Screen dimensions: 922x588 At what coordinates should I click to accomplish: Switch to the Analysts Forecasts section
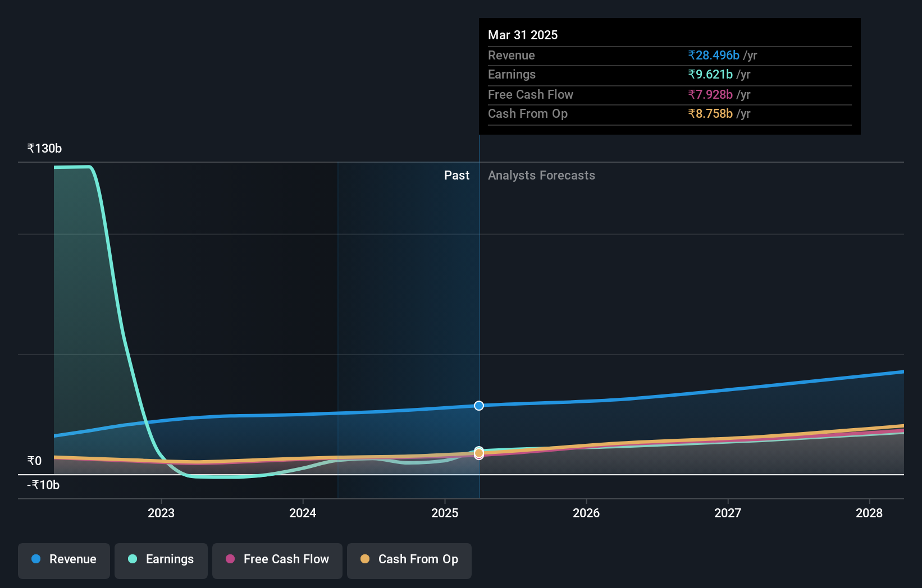coord(541,175)
